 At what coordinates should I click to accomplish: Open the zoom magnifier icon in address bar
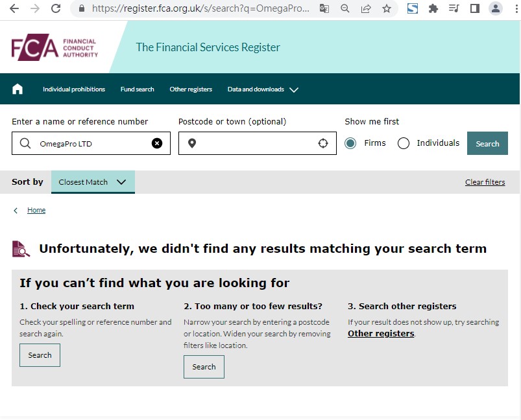(x=345, y=8)
